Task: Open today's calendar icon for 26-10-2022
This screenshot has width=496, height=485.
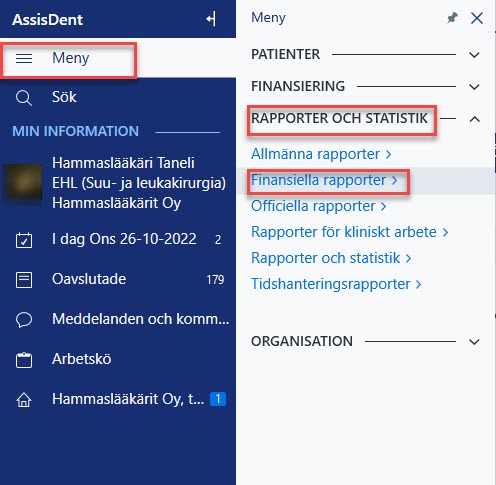Action: 24,240
